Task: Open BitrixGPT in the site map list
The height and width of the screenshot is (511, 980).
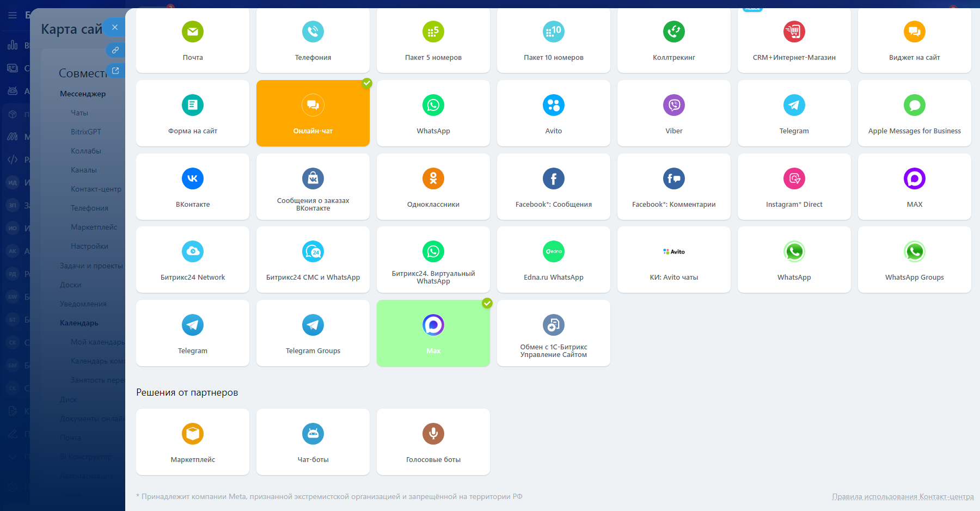Action: (x=86, y=132)
